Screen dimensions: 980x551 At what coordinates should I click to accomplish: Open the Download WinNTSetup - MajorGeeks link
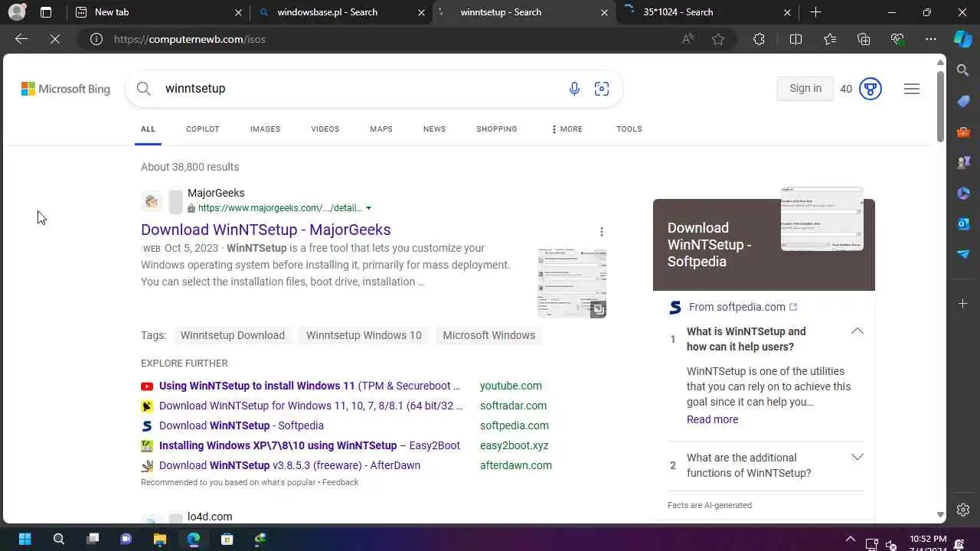[266, 230]
